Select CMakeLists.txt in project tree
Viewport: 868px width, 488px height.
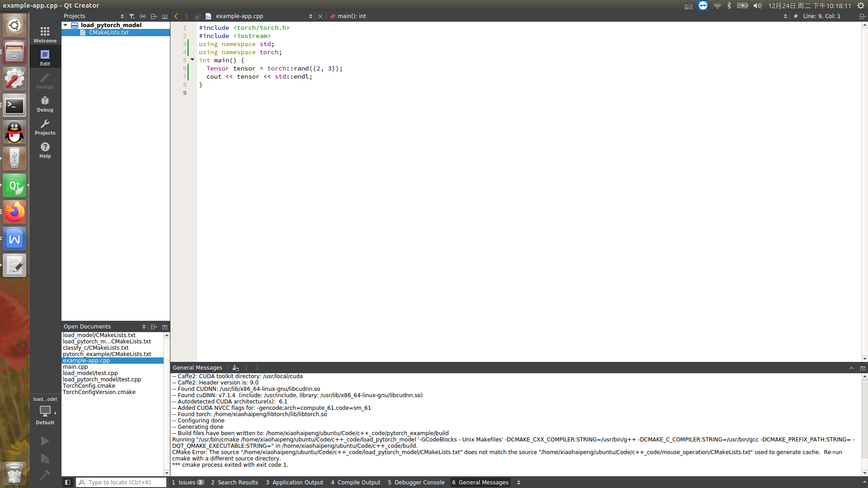click(108, 33)
